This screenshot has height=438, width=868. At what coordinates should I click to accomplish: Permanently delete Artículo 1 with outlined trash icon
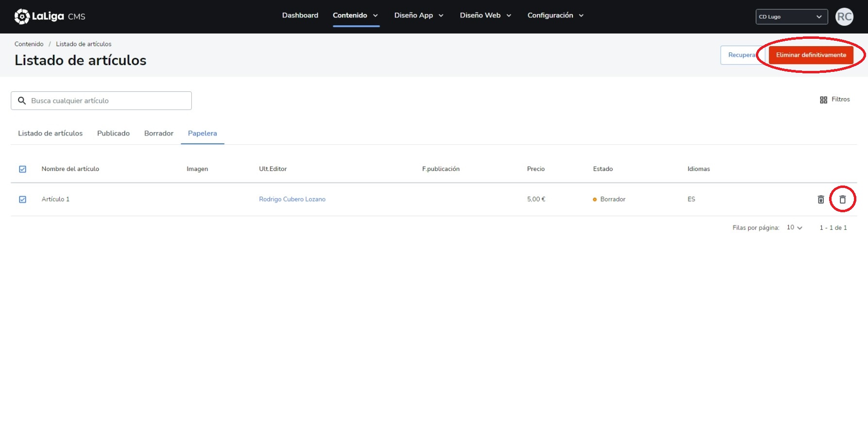pyautogui.click(x=842, y=199)
